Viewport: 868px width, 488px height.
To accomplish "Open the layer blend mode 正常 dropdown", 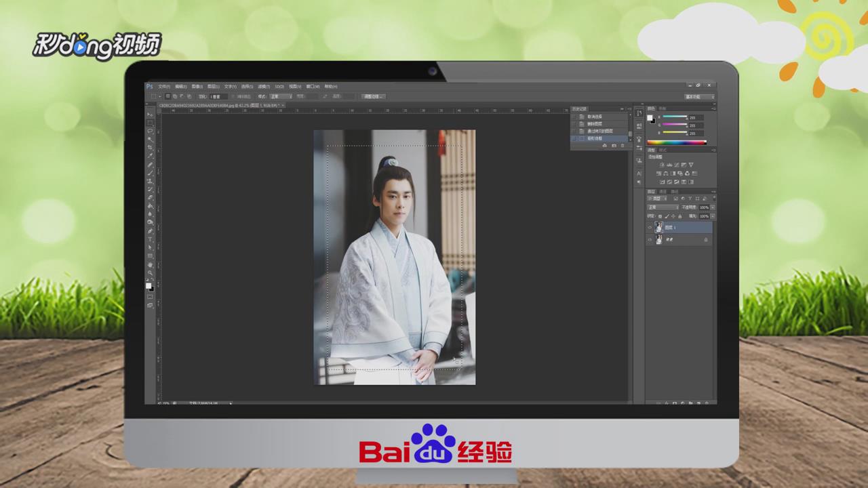I will pos(663,207).
